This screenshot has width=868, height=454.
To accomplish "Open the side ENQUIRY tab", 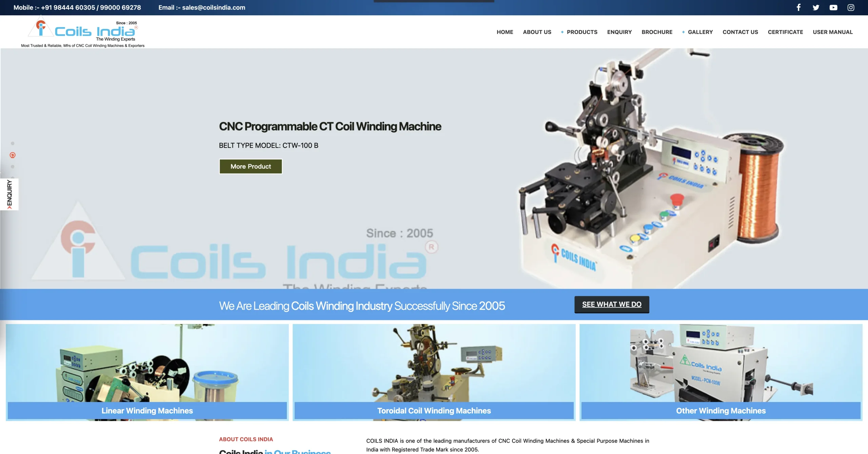I will [9, 194].
